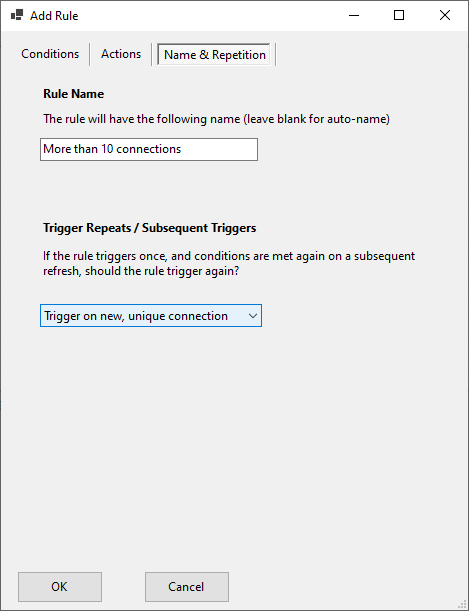The height and width of the screenshot is (611, 469).
Task: Click the 'leave blank for auto-name' description text
Action: click(318, 119)
